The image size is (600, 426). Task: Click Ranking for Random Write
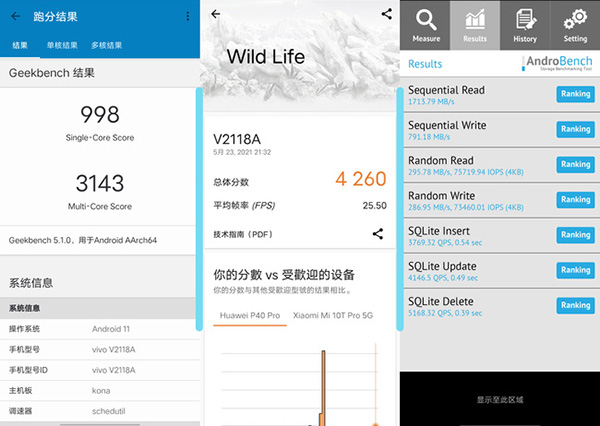point(575,200)
